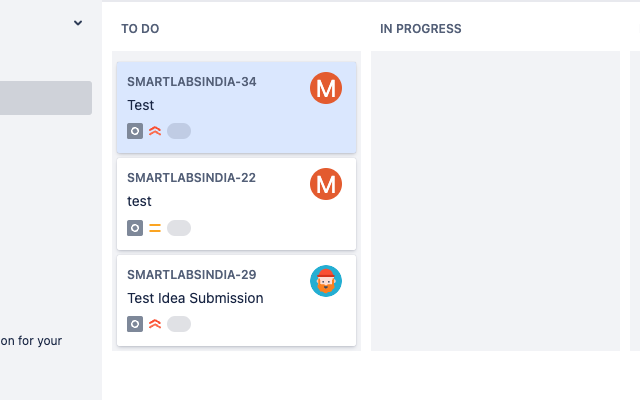Click the issue type icon on SMARTLABSINDIA-29
The height and width of the screenshot is (400, 640).
(x=135, y=324)
